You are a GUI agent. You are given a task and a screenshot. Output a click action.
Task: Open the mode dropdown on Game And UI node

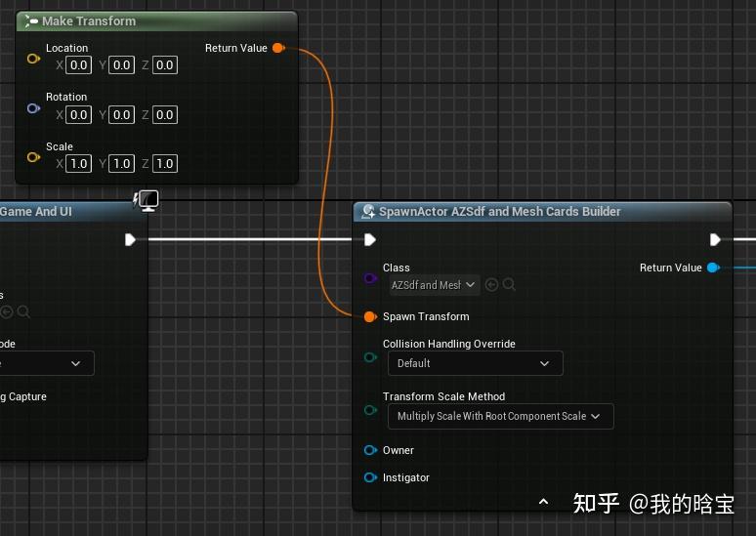pos(47,363)
